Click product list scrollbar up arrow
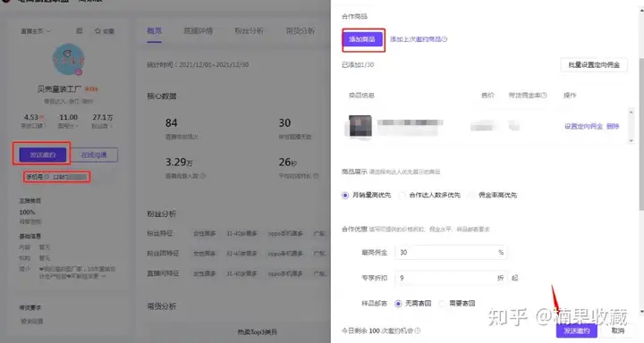The image size is (644, 343). 631,112
